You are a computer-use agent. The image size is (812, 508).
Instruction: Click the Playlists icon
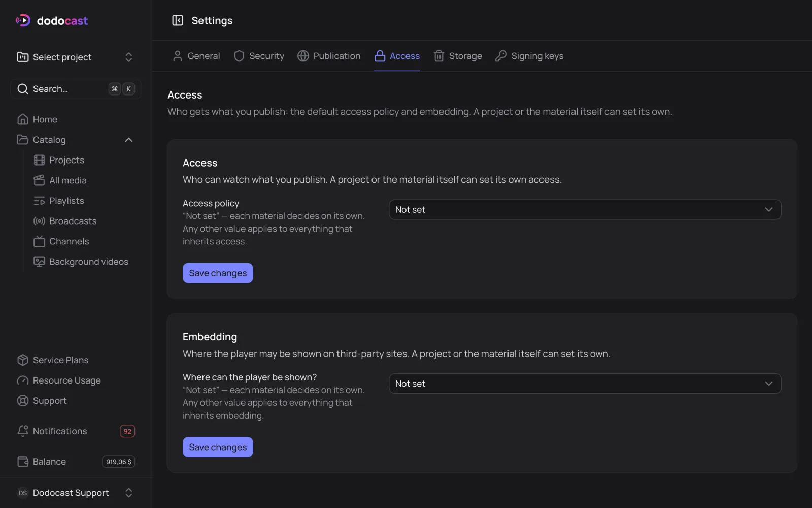coord(39,201)
